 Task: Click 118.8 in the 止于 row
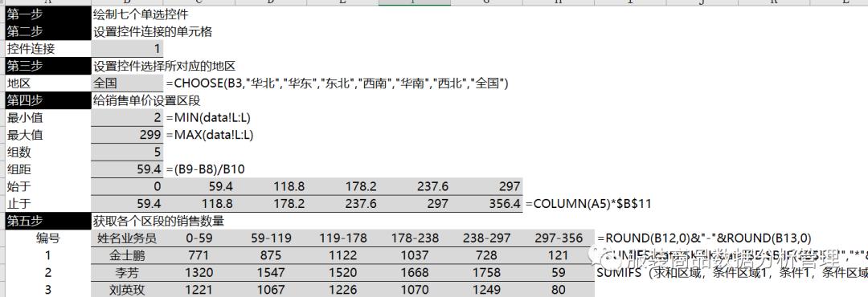[199, 204]
